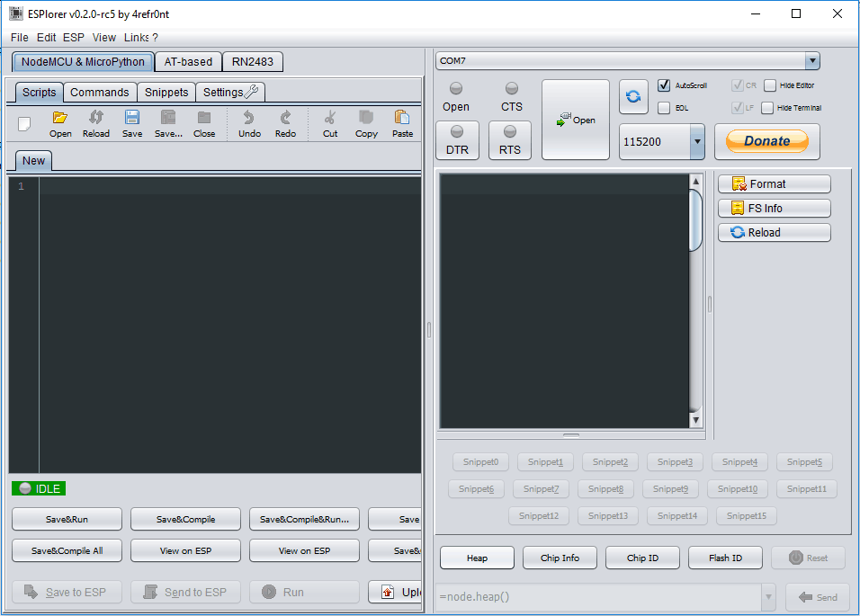Screen dimensions: 860x616
Task: Open the Snippets tab
Action: click(166, 92)
